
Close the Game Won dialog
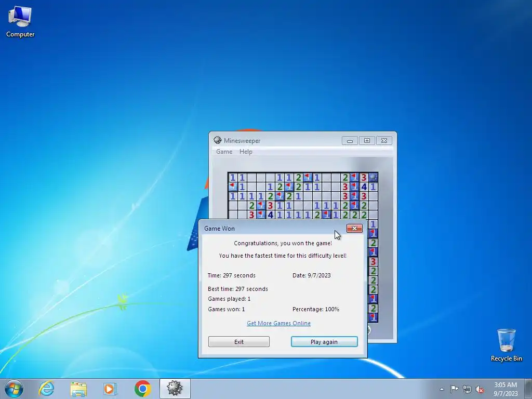coord(354,229)
